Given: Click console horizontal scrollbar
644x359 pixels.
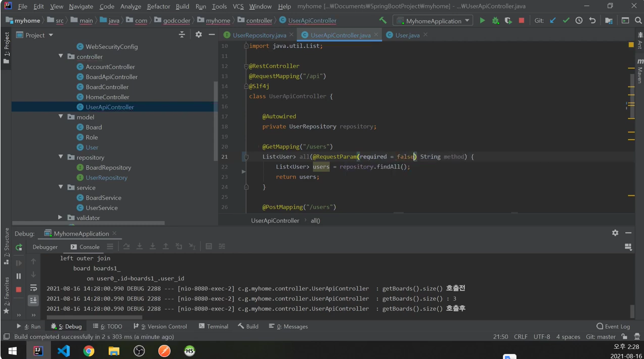Looking at the screenshot, I should pyautogui.click(x=95, y=317).
